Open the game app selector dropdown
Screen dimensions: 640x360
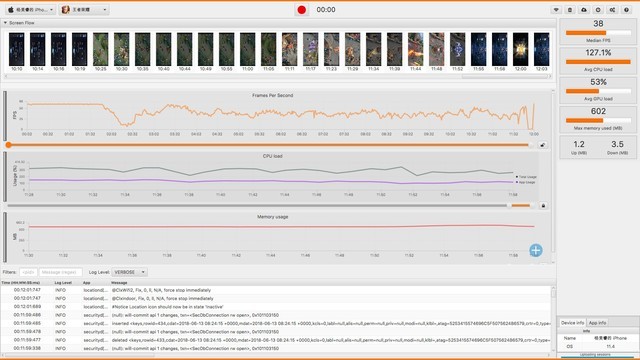pyautogui.click(x=84, y=9)
